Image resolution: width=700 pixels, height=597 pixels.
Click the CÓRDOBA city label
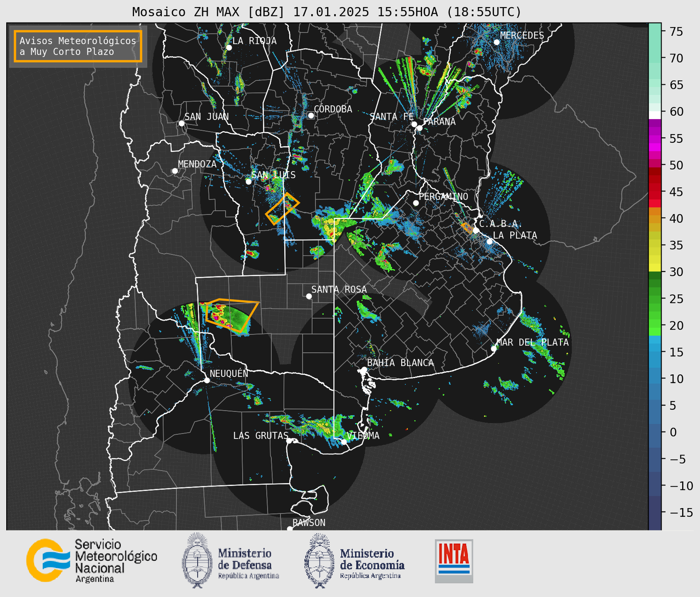tap(333, 109)
